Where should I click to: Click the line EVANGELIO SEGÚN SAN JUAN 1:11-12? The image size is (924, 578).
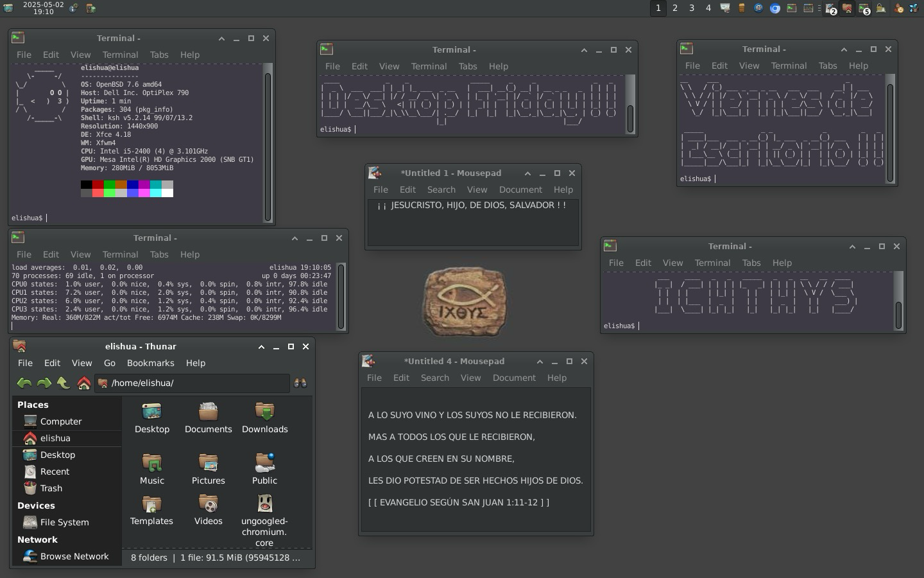[x=459, y=502]
